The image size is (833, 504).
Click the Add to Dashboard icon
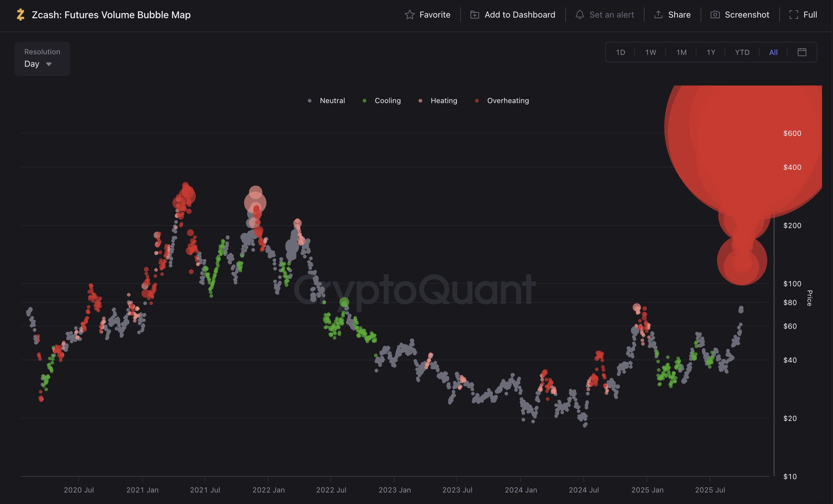(475, 15)
